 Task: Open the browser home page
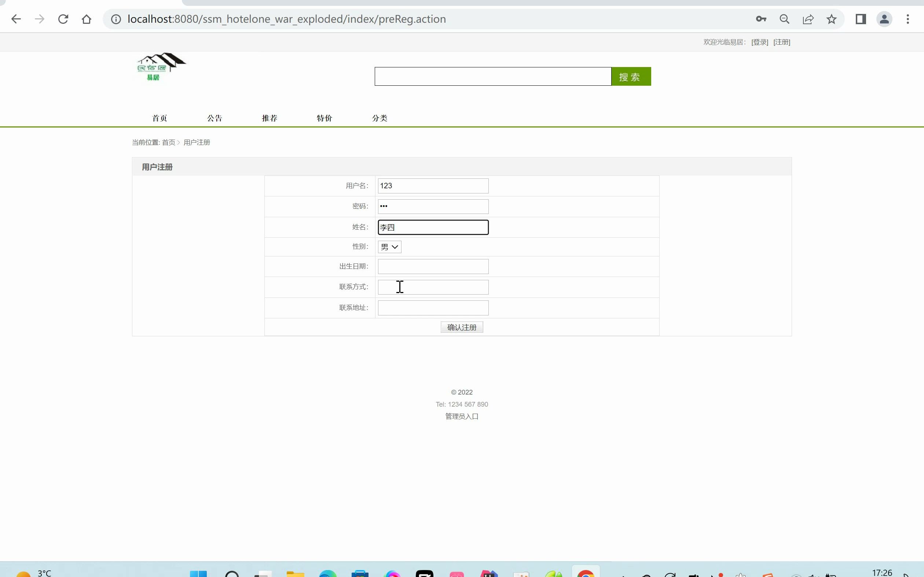86,19
